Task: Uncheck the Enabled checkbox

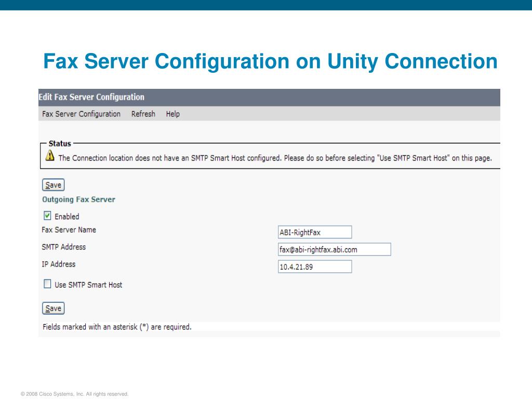Action: (47, 216)
